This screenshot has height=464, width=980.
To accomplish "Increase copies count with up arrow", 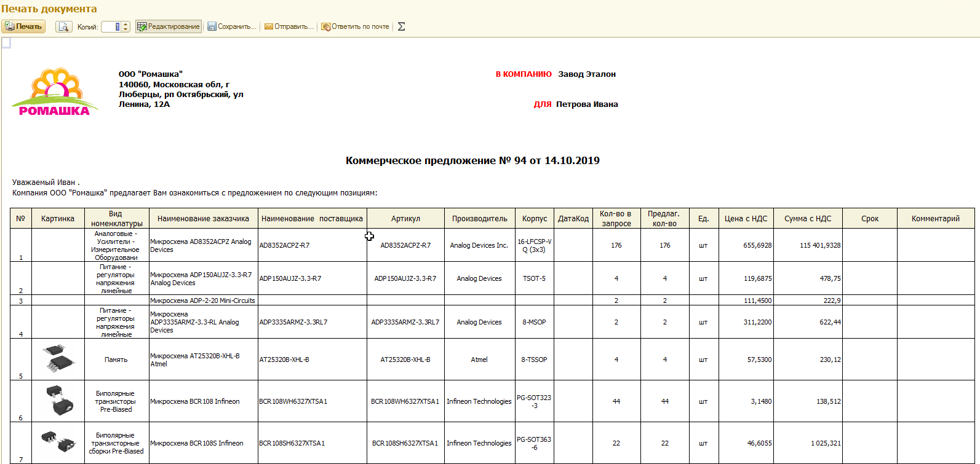I will (x=126, y=24).
